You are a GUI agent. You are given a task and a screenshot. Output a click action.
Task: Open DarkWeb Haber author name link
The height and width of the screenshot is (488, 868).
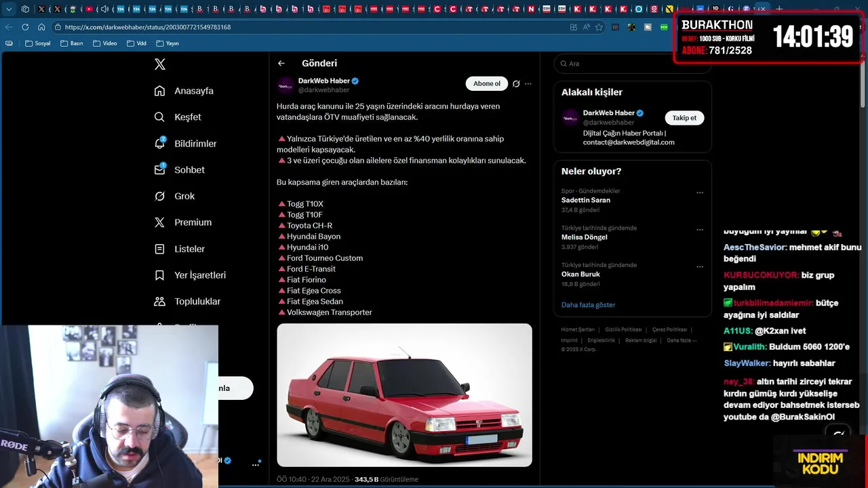click(324, 81)
